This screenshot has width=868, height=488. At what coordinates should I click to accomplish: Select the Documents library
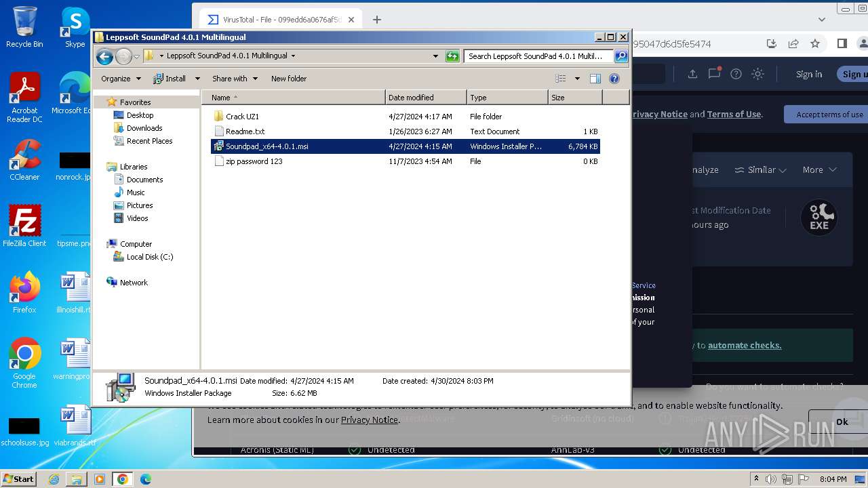point(144,180)
